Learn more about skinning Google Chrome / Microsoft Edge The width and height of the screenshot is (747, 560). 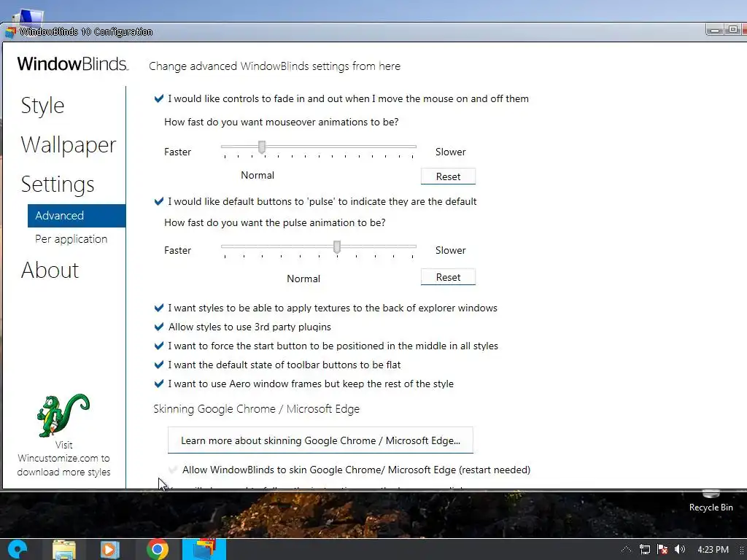point(320,440)
